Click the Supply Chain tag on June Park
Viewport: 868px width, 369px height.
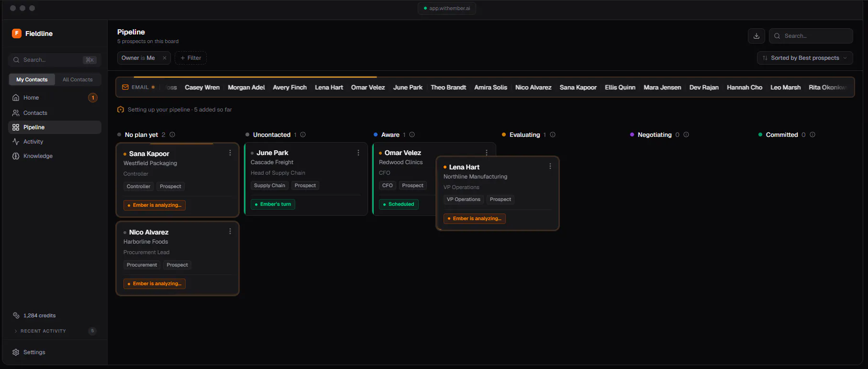pos(269,186)
